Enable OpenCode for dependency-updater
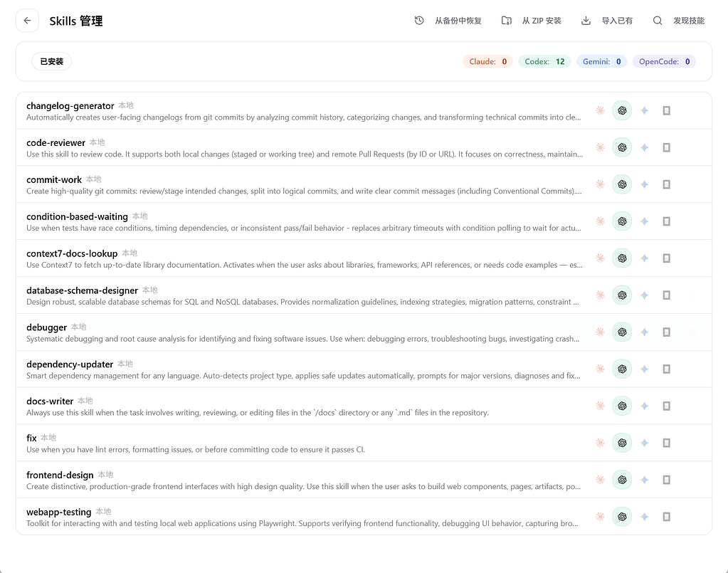Screen dimensions: 728x573 click(666, 369)
